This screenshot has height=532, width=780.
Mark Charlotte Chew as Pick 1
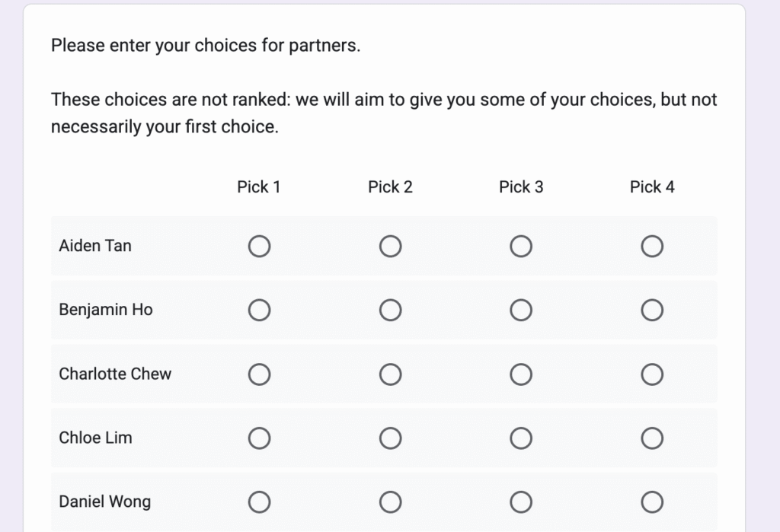259,374
